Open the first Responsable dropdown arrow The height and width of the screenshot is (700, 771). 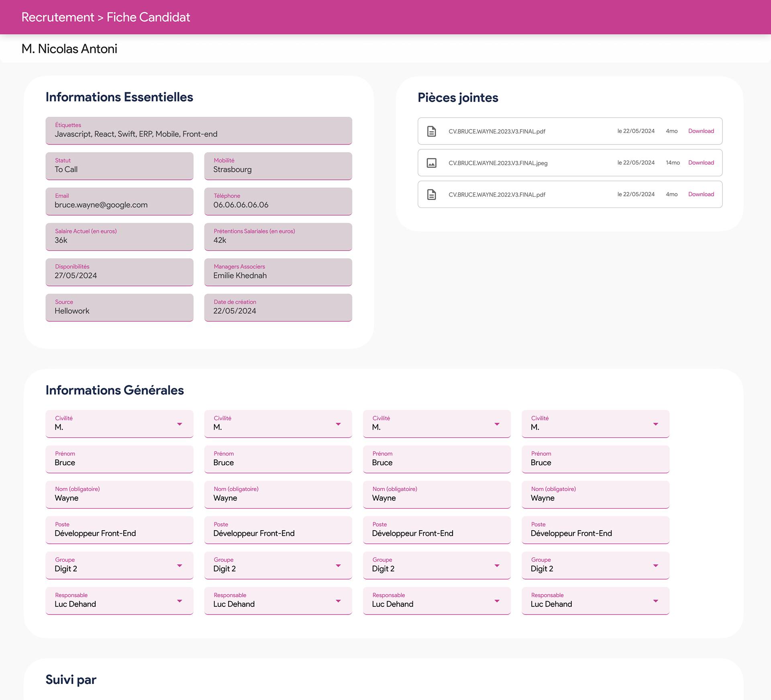pos(179,601)
